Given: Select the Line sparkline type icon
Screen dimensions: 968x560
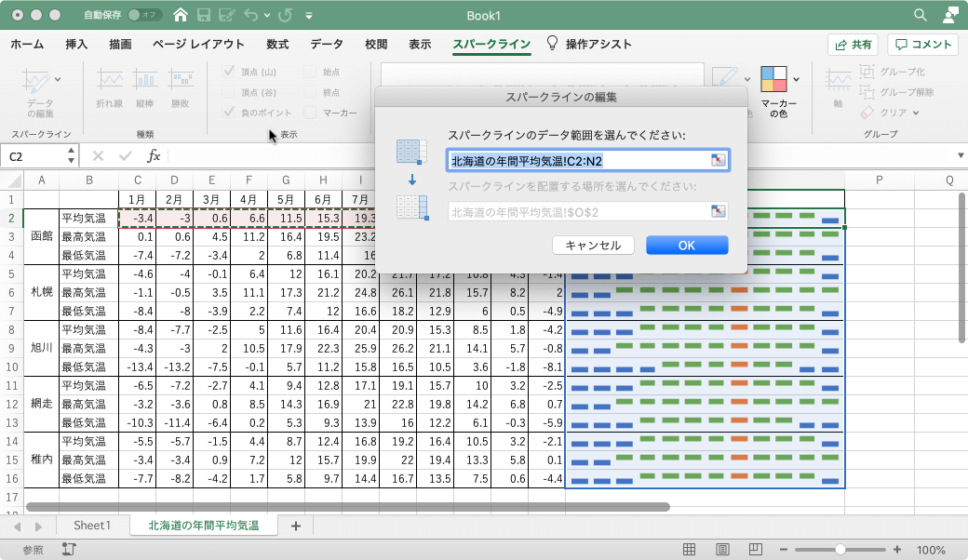Looking at the screenshot, I should (x=109, y=79).
